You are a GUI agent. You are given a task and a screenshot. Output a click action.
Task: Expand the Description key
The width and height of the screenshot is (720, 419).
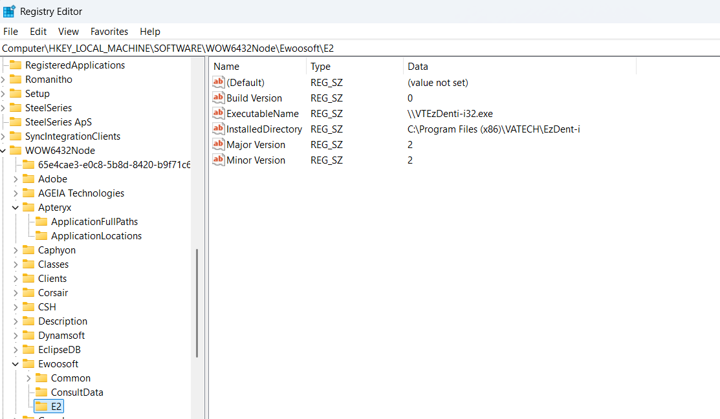[x=15, y=322]
